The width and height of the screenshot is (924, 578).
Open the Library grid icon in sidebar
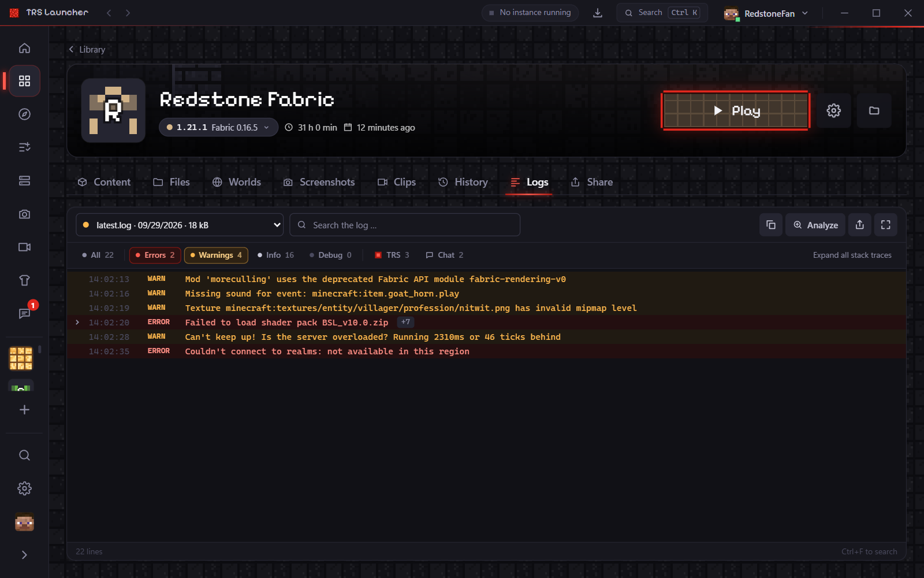[x=24, y=81]
